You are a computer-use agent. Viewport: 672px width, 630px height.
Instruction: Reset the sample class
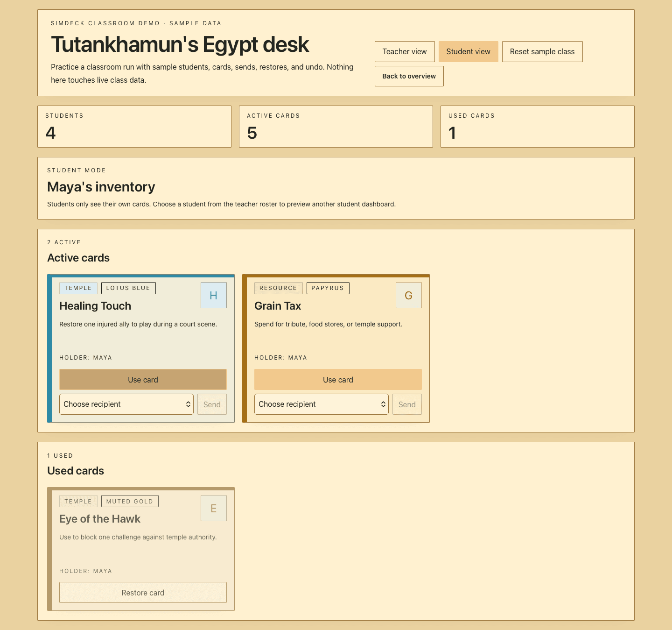tap(542, 51)
